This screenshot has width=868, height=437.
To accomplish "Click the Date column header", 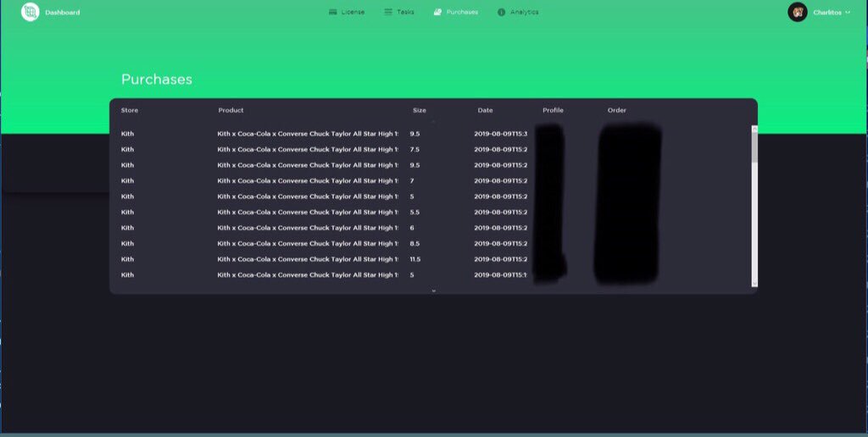I will pos(485,110).
